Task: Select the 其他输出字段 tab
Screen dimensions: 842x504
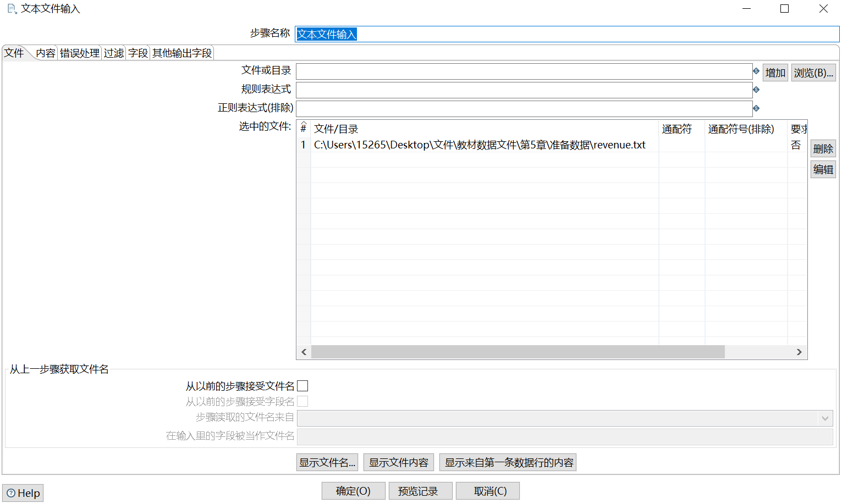Action: 182,53
